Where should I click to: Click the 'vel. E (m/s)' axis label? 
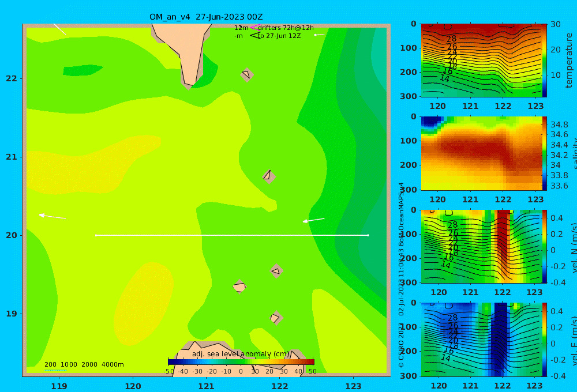(x=574, y=341)
